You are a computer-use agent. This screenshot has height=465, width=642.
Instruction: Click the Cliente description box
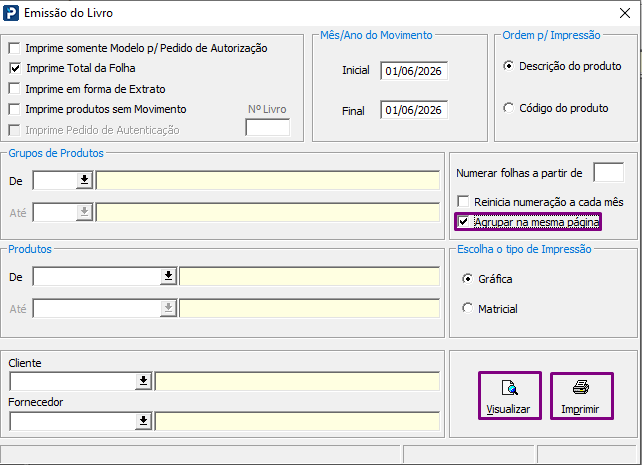click(x=297, y=381)
